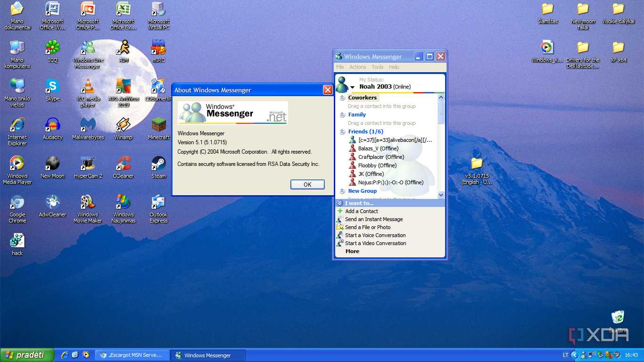Screen dimensions: 644x362
Task: Open the Actions menu
Action: [358, 67]
